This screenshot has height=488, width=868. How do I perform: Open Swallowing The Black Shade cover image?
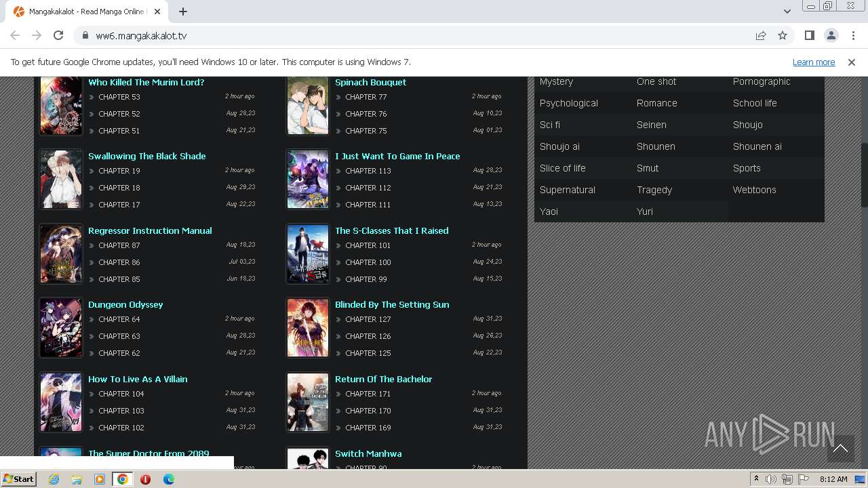(x=61, y=180)
